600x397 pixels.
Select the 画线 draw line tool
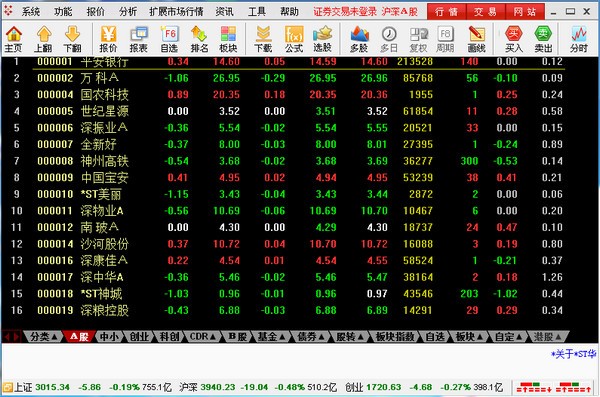[x=476, y=39]
